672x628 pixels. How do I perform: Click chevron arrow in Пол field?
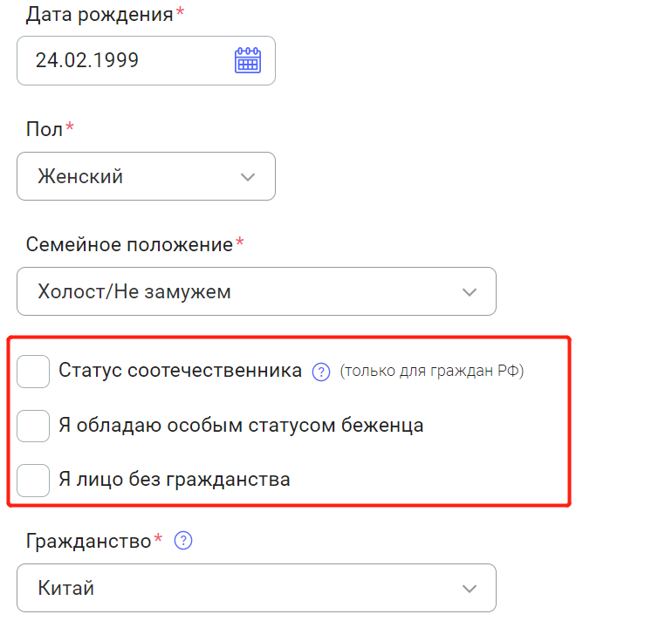pyautogui.click(x=248, y=177)
